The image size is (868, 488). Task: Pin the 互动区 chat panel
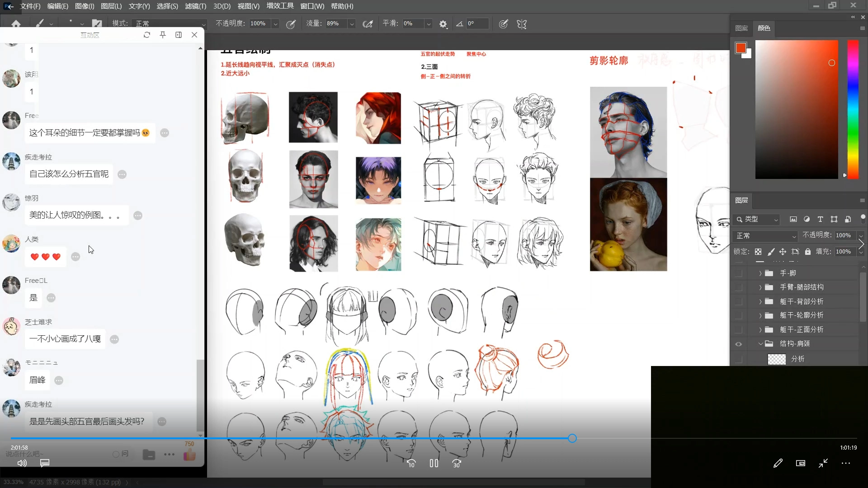163,35
